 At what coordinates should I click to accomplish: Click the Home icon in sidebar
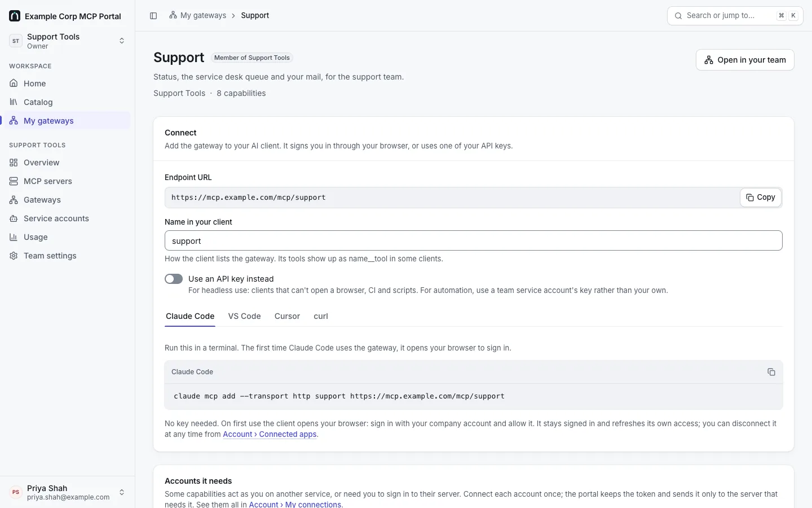(x=14, y=84)
